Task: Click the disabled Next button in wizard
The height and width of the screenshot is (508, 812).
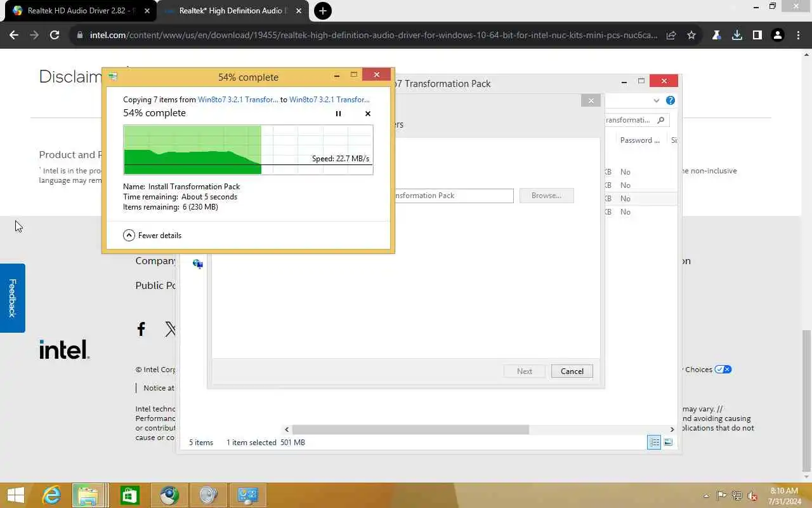Action: [x=524, y=371]
